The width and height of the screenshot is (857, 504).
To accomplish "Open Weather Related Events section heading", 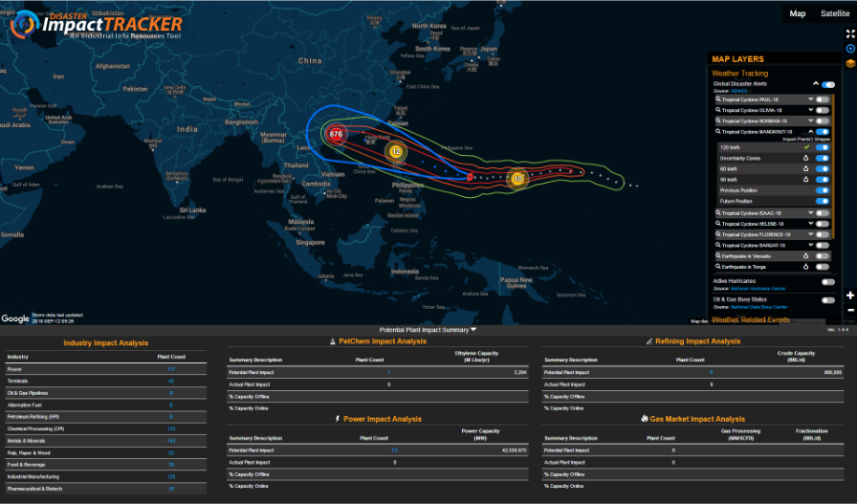I will (x=751, y=319).
